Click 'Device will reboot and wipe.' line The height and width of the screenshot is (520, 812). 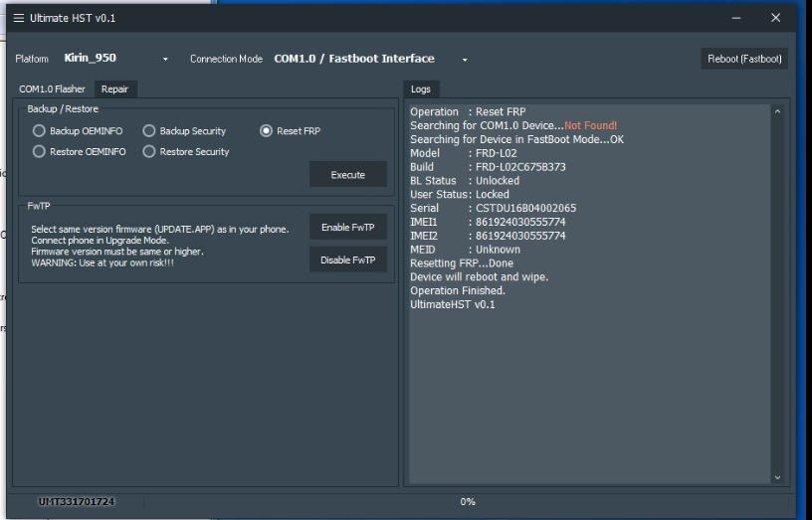click(x=479, y=276)
